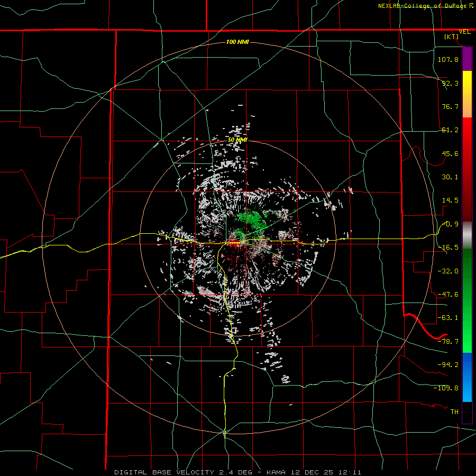Viewport: 476px width, 476px height.
Task: Click the -94.2 scale value
Action: [448, 365]
